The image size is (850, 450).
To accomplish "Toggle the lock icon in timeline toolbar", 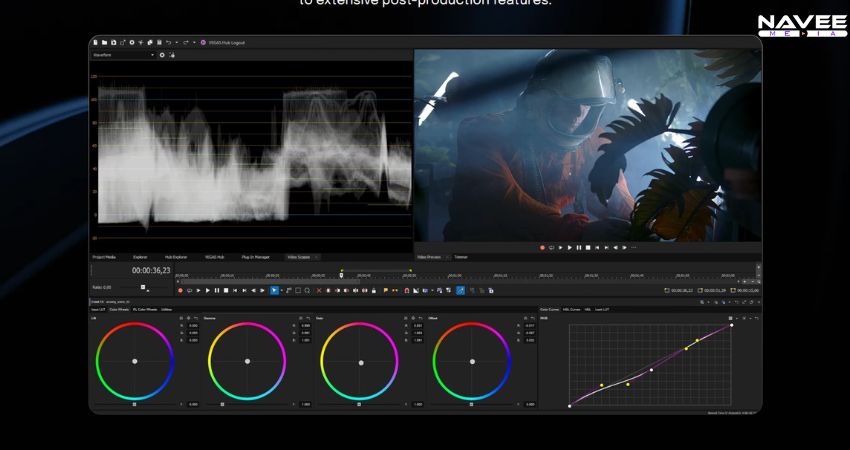I will click(374, 291).
